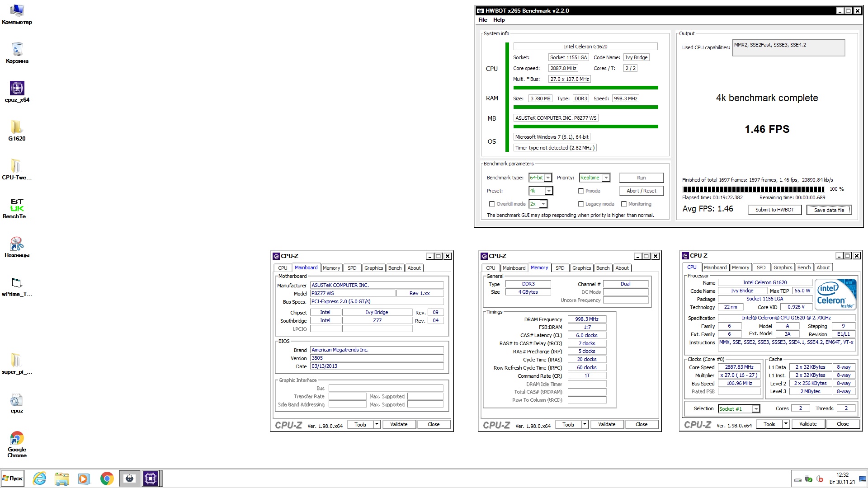Click Submit to HWBOT button

[774, 210]
